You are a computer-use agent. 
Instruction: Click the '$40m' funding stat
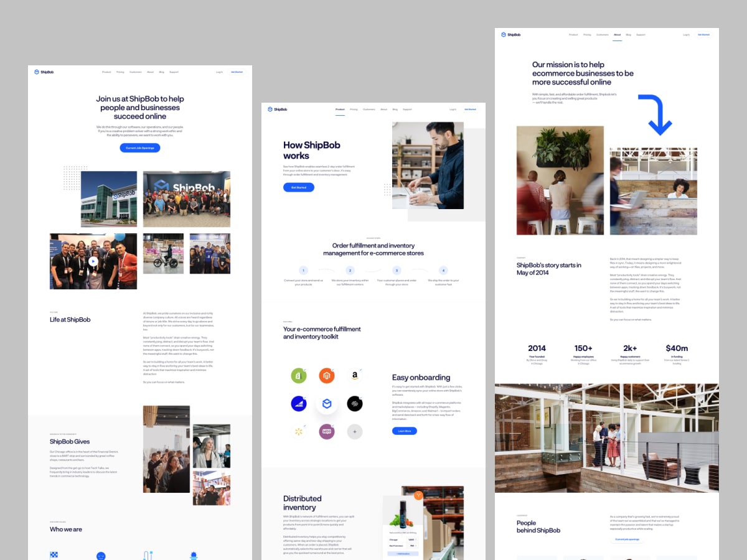(x=677, y=348)
